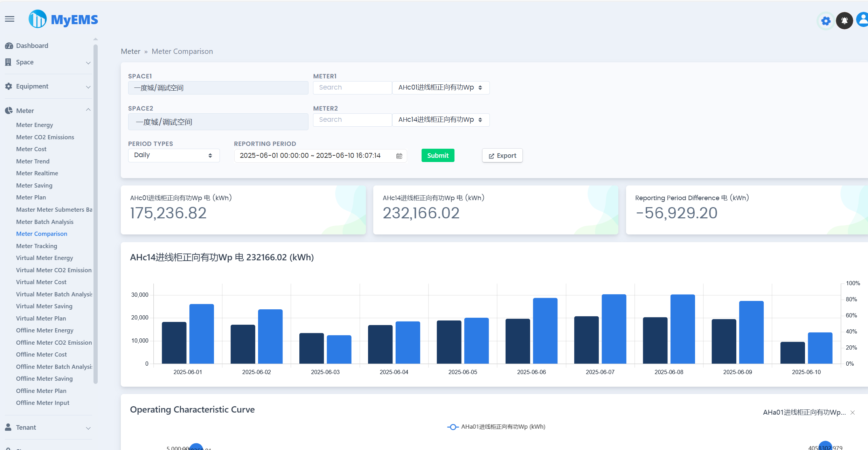Open the reporting period calendar icon
868x450 pixels.
(399, 156)
